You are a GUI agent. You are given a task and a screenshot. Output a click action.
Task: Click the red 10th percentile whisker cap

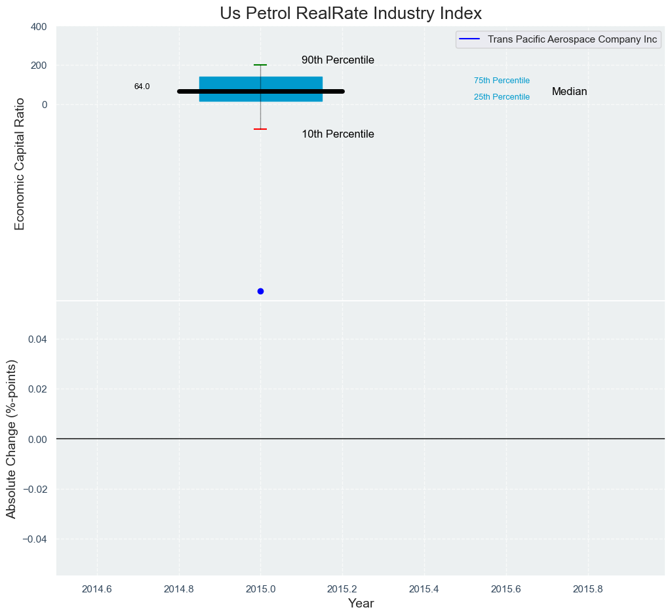260,129
